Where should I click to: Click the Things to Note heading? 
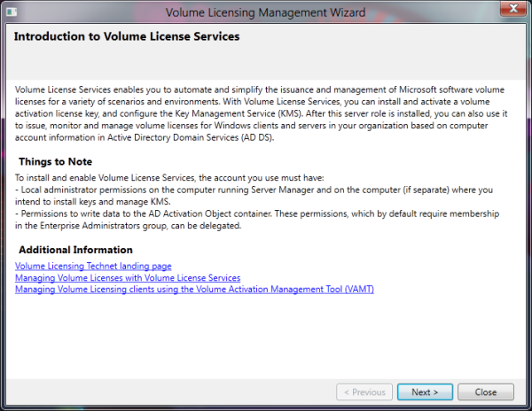pyautogui.click(x=55, y=161)
